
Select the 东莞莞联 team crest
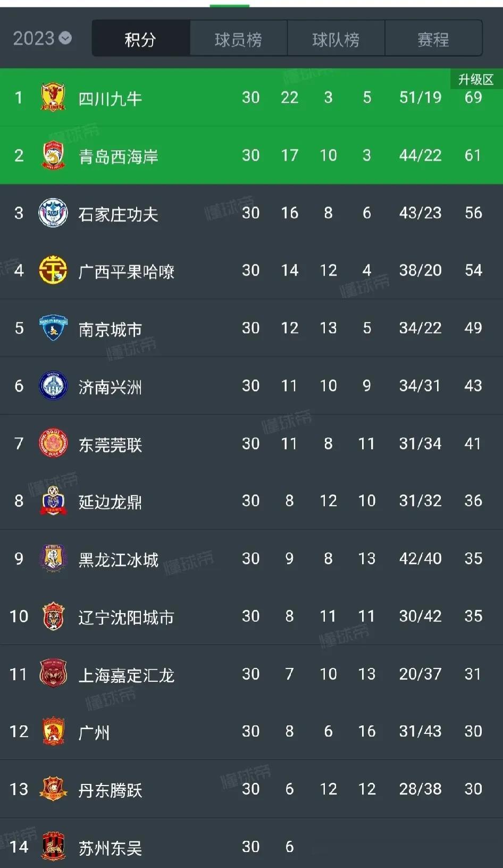(53, 443)
